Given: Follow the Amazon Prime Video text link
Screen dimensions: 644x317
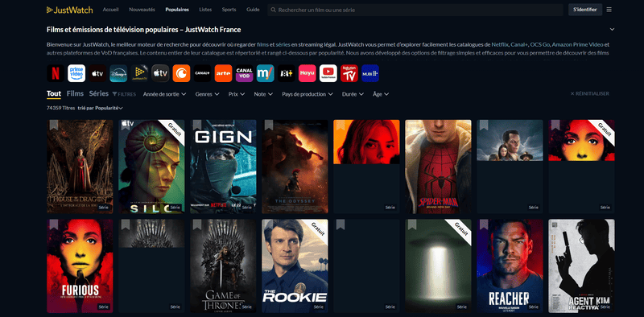Looking at the screenshot, I should tap(578, 44).
